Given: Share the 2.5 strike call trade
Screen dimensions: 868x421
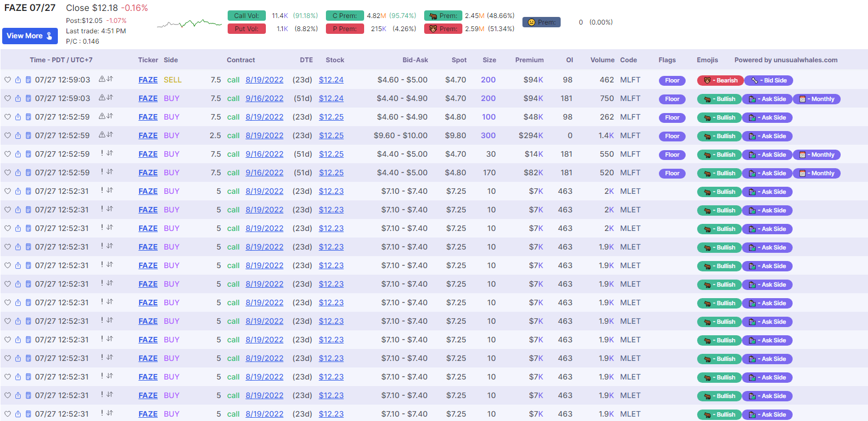Looking at the screenshot, I should 18,135.
